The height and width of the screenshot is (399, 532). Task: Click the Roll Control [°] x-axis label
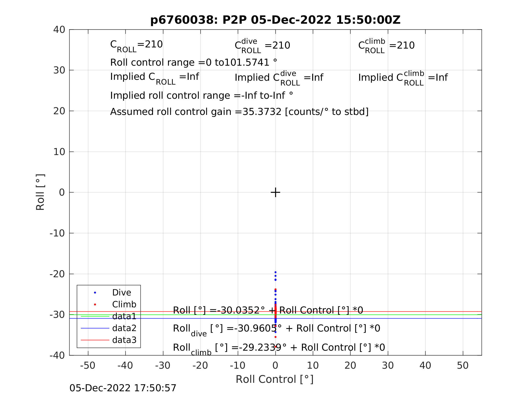275,379
